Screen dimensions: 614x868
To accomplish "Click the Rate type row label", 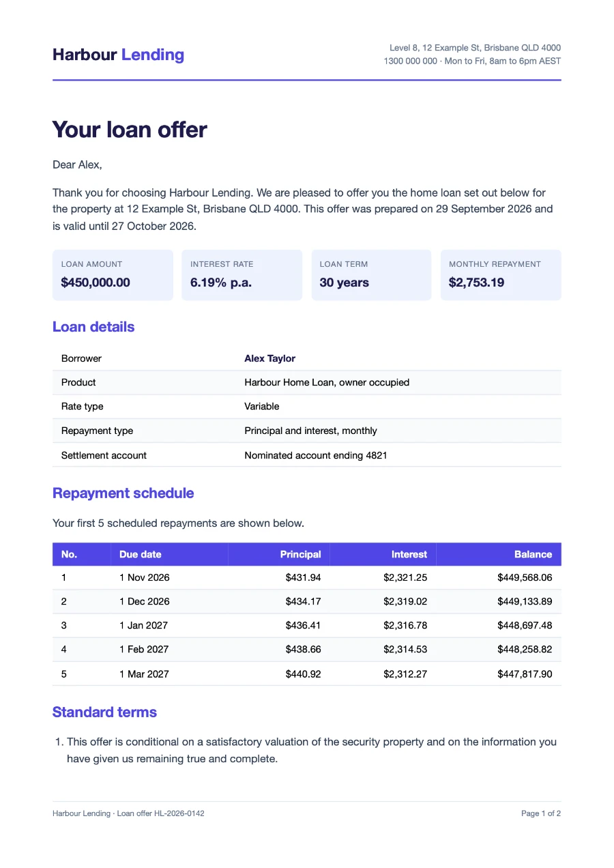I will click(x=83, y=406).
